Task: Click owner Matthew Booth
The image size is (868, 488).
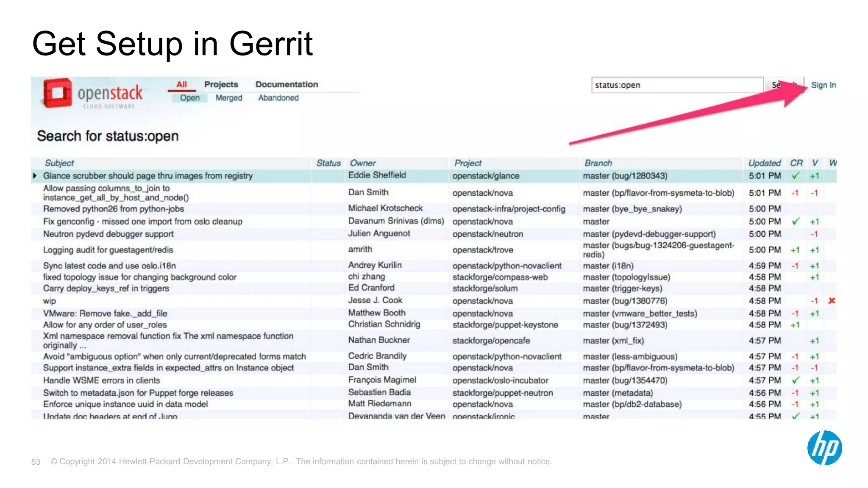Action: (377, 313)
